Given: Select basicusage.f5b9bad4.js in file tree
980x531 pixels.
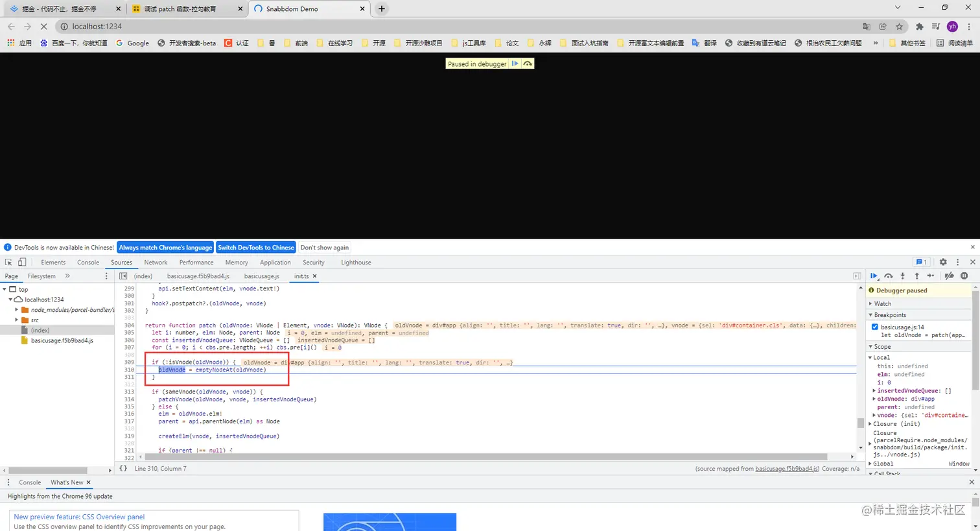Looking at the screenshot, I should click(62, 340).
